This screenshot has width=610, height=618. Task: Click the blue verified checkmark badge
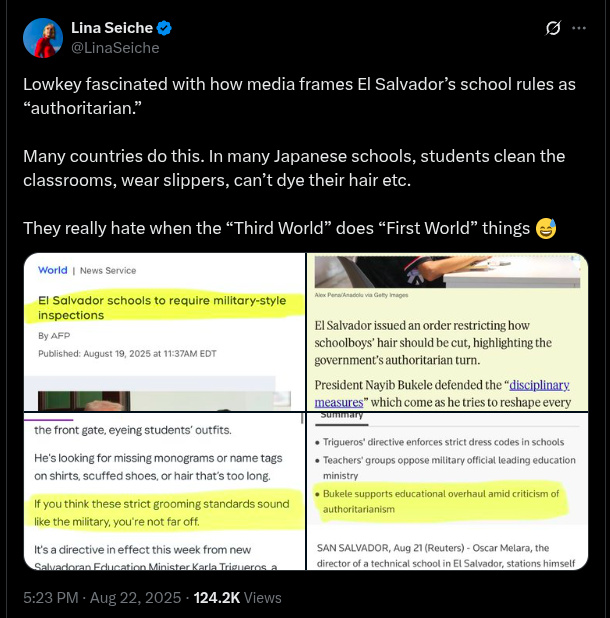point(164,28)
